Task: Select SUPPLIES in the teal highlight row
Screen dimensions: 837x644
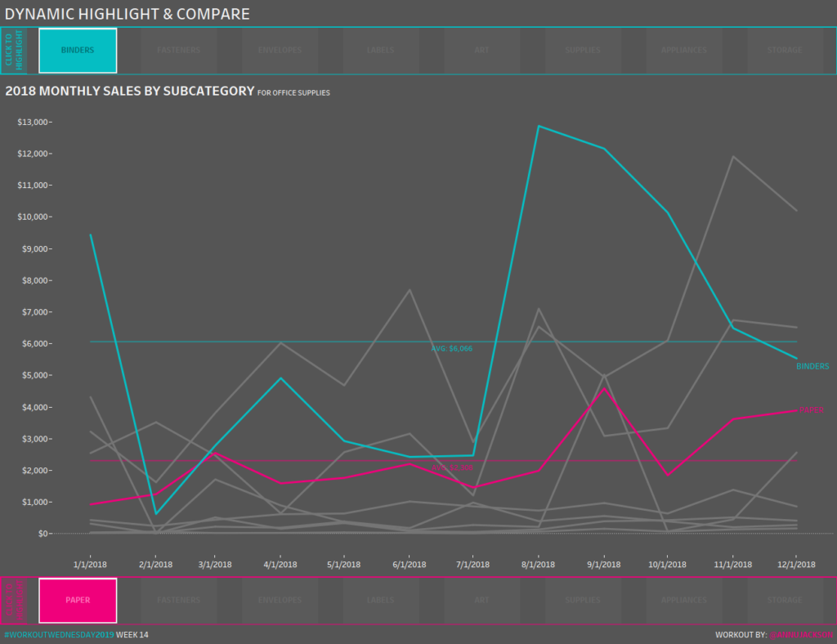Action: 583,51
